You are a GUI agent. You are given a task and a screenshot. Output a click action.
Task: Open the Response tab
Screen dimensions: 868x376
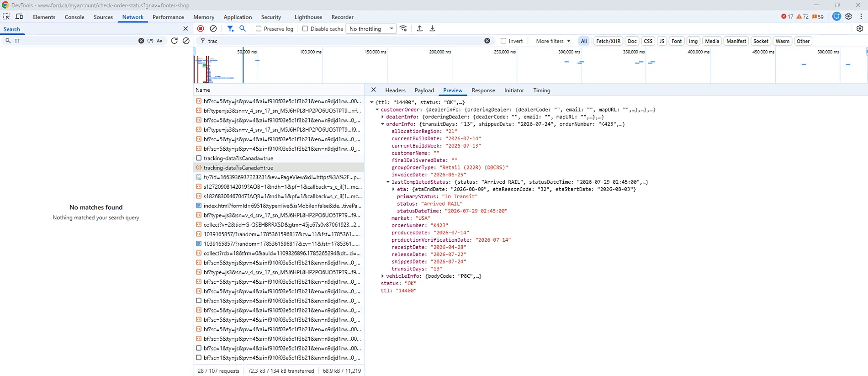coord(483,90)
